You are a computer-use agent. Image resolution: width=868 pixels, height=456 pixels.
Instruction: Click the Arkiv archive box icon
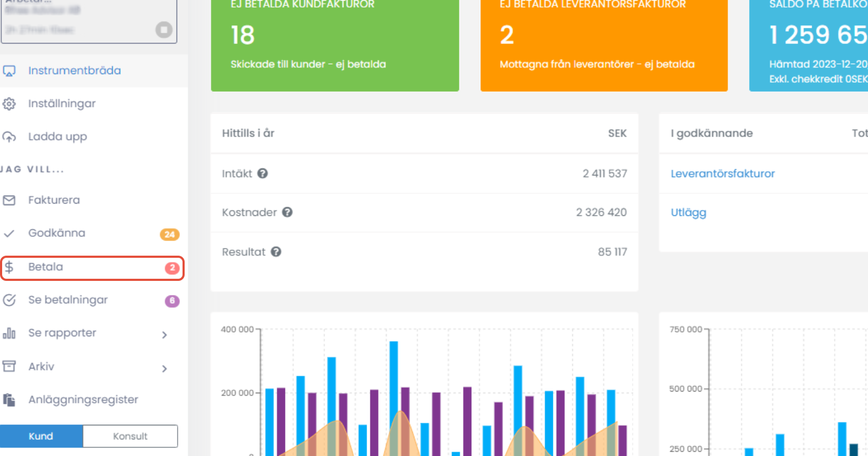point(9,367)
